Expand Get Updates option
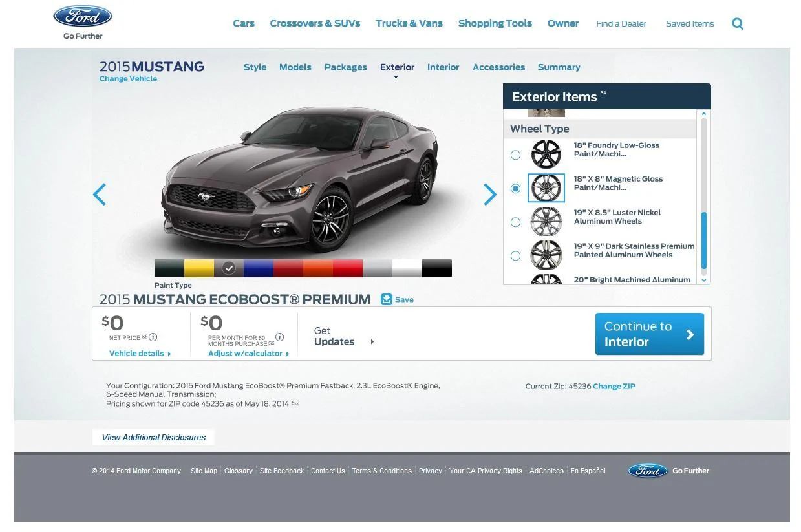Image resolution: width=801 pixels, height=532 pixels. coord(344,336)
